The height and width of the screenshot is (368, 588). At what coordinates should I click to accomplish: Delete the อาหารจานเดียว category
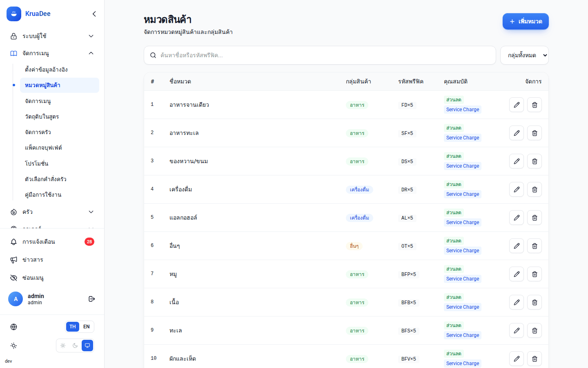535,105
